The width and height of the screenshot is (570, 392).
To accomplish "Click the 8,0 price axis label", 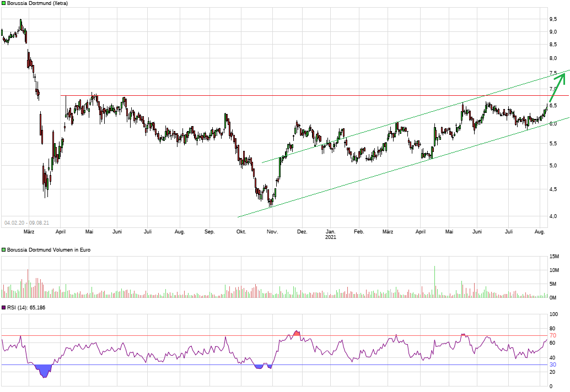I will (553, 58).
